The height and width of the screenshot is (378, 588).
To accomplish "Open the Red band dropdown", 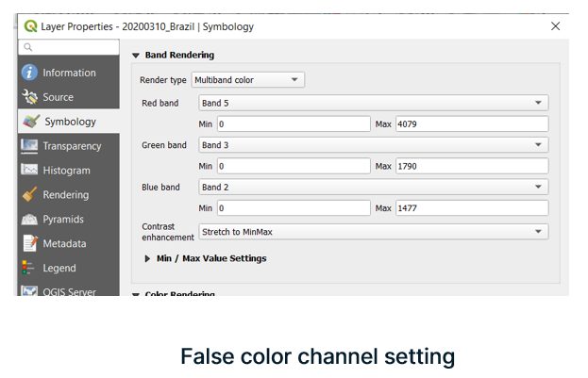I will click(x=373, y=103).
